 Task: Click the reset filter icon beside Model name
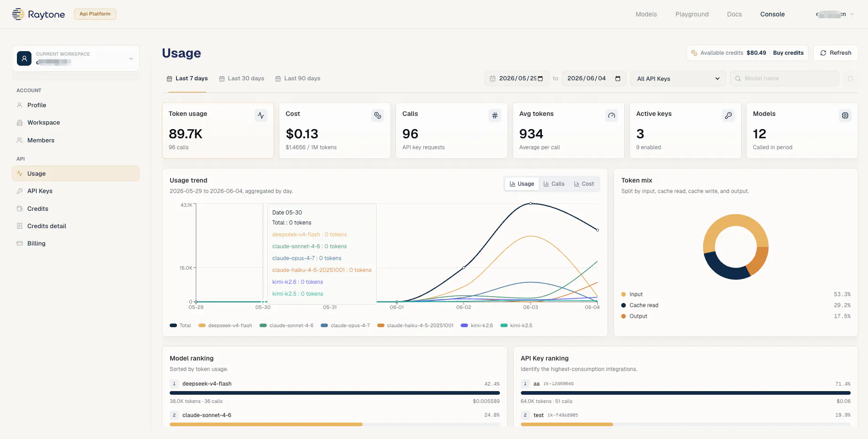[x=850, y=78]
